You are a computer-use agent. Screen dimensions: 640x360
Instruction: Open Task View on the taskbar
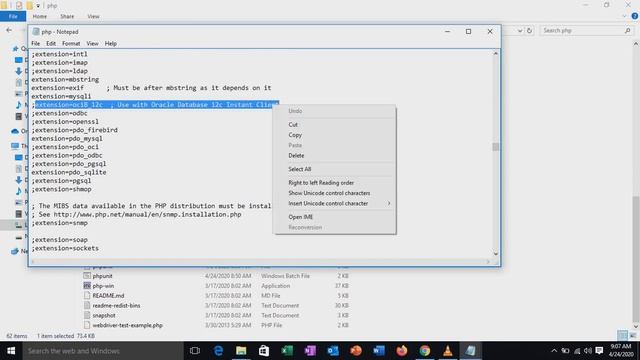click(195, 351)
